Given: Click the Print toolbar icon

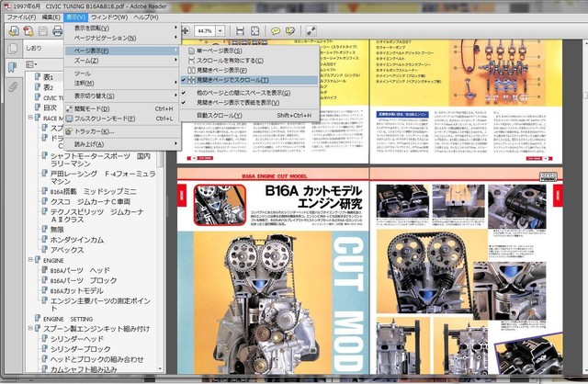Looking at the screenshot, I should coord(57,30).
